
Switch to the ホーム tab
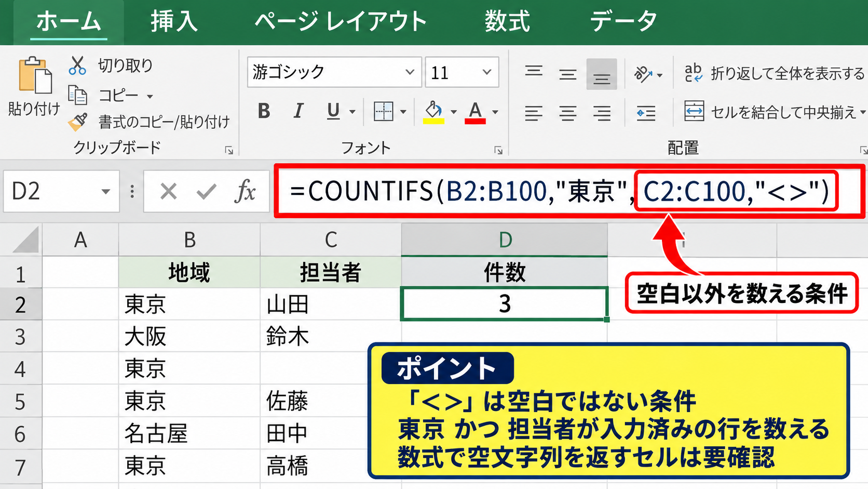click(69, 21)
